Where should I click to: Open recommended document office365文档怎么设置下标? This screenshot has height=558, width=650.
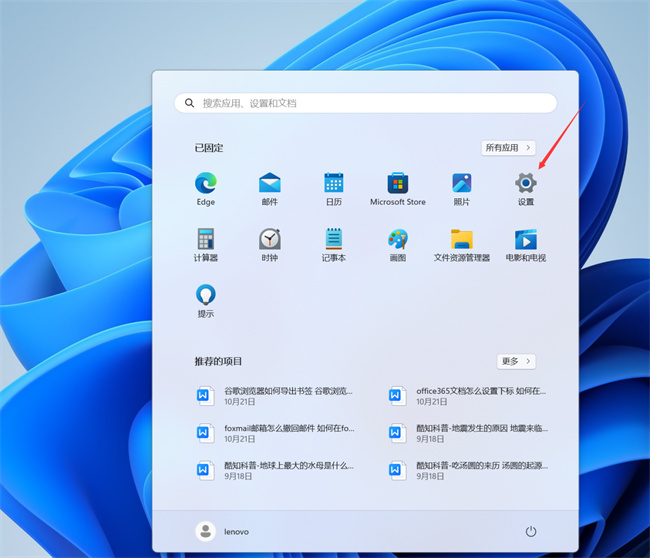[467, 396]
